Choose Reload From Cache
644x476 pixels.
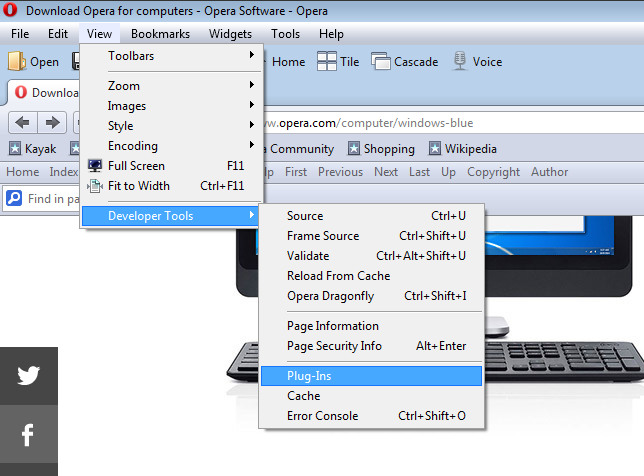coord(371,276)
